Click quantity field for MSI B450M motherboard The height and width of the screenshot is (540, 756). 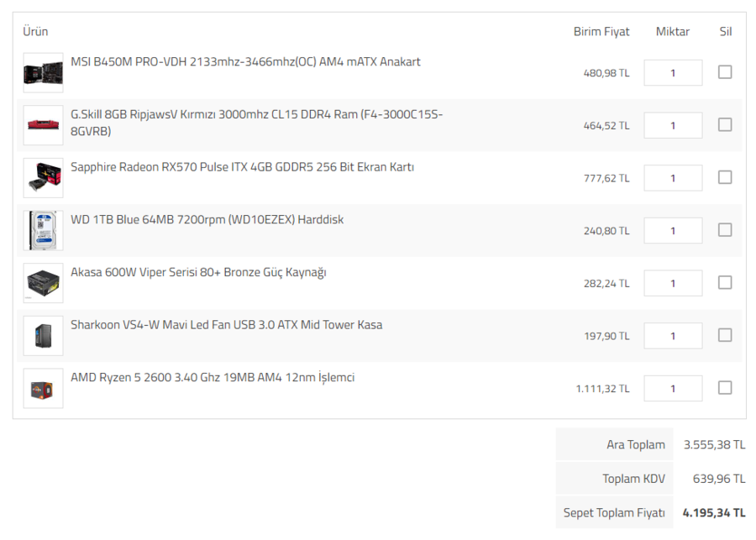tap(673, 73)
